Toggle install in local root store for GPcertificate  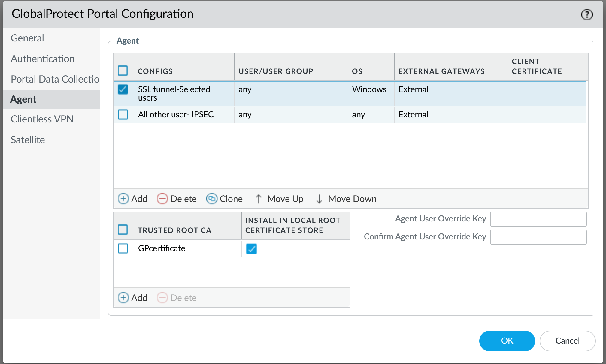pyautogui.click(x=251, y=248)
